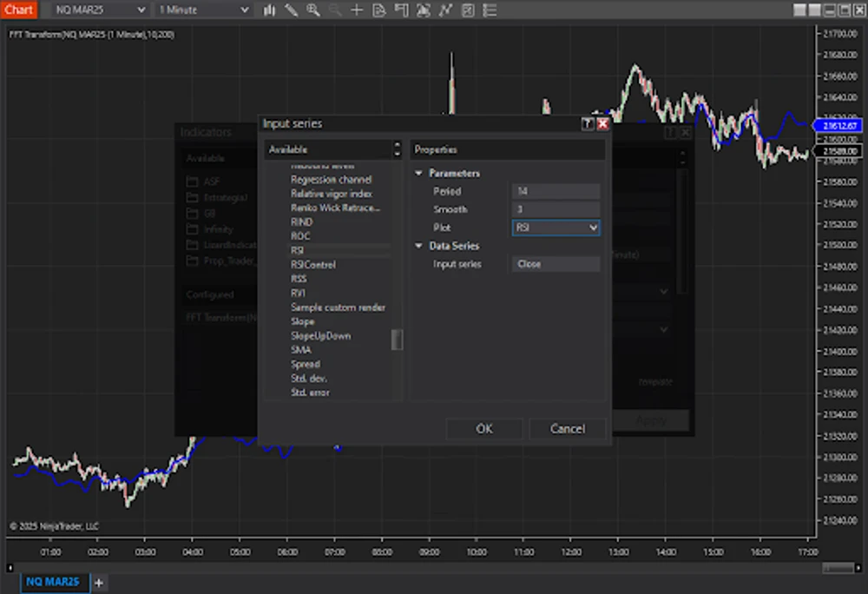Select the NQ MAR25 bottom tab

[53, 582]
